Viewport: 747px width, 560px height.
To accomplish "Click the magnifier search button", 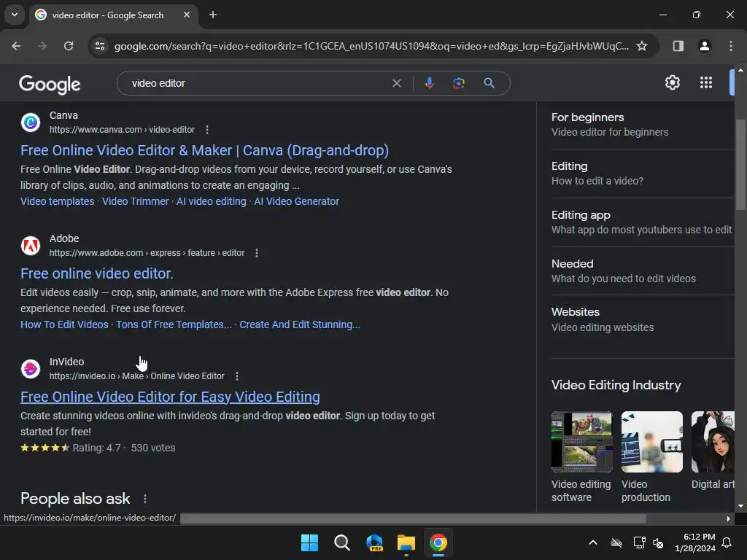I will coord(489,83).
